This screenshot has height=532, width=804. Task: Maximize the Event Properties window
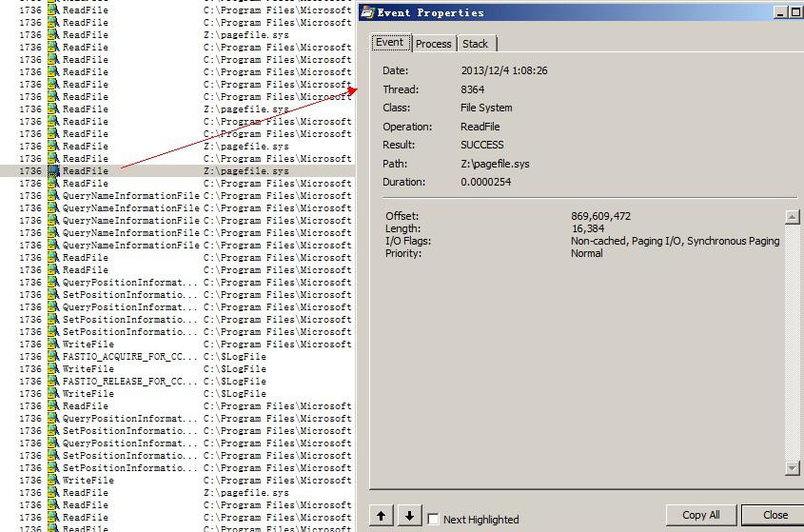coord(795,12)
